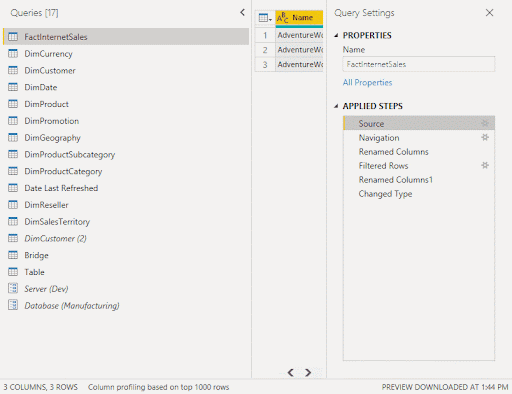This screenshot has width=512, height=394.
Task: Click the Server (Dev) parameter icon
Action: (x=13, y=288)
